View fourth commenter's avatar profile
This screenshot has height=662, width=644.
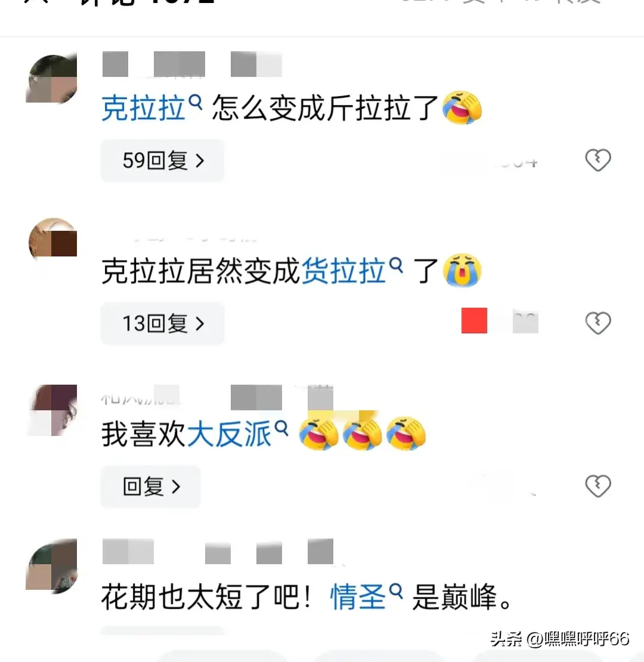click(51, 565)
